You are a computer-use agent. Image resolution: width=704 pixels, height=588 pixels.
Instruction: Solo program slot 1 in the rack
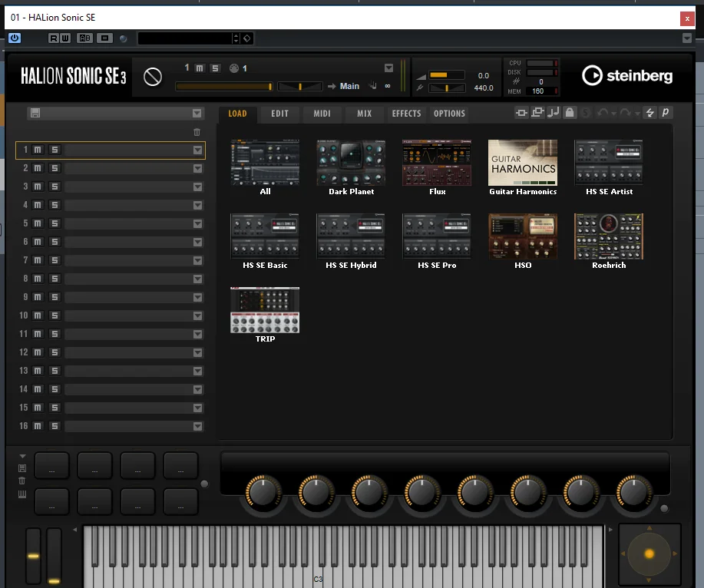[55, 150]
